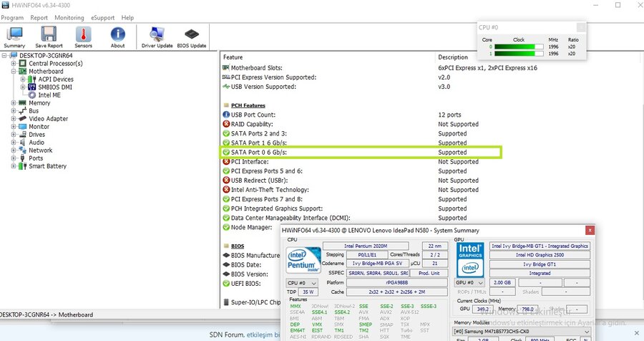Follow the etkileşim link in banner
The height and width of the screenshot is (341, 644).
coord(263,335)
